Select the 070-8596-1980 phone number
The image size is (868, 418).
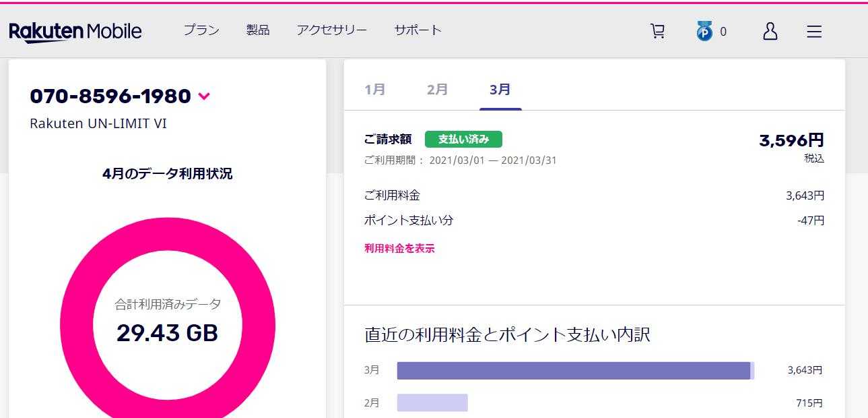110,96
